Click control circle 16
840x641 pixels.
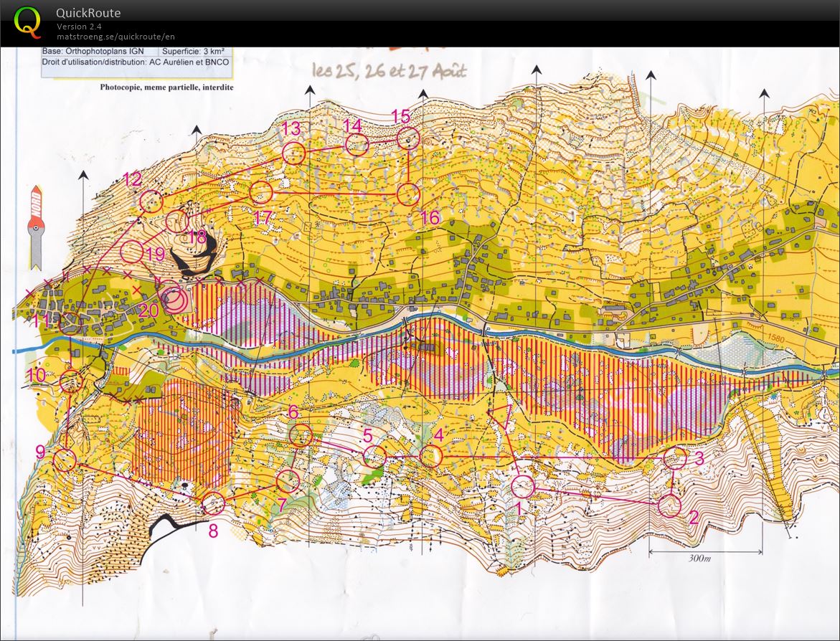coord(408,194)
